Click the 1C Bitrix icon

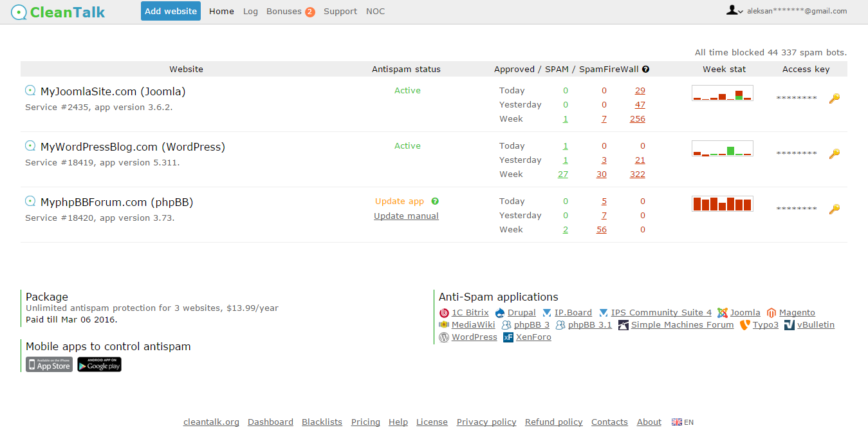pos(444,313)
